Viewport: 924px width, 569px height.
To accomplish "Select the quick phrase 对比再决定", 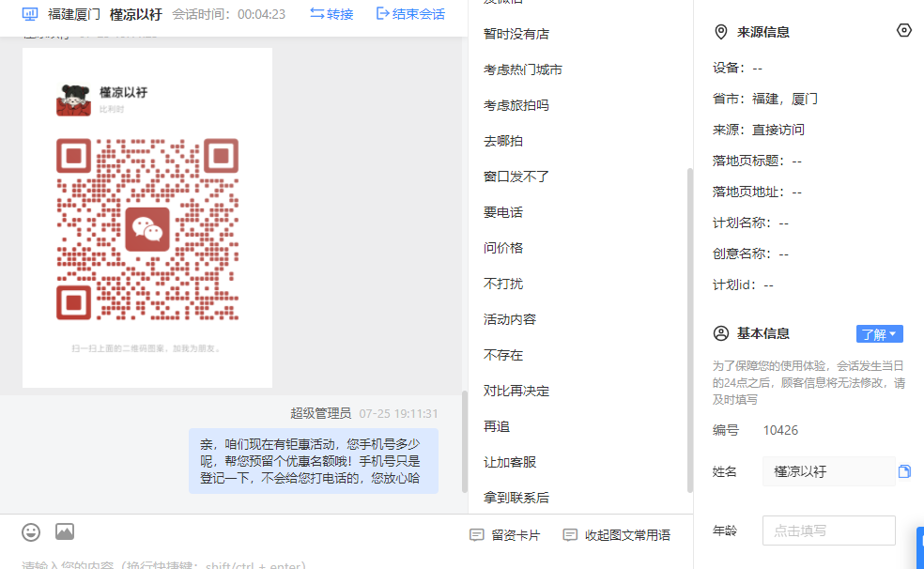I will coord(516,391).
